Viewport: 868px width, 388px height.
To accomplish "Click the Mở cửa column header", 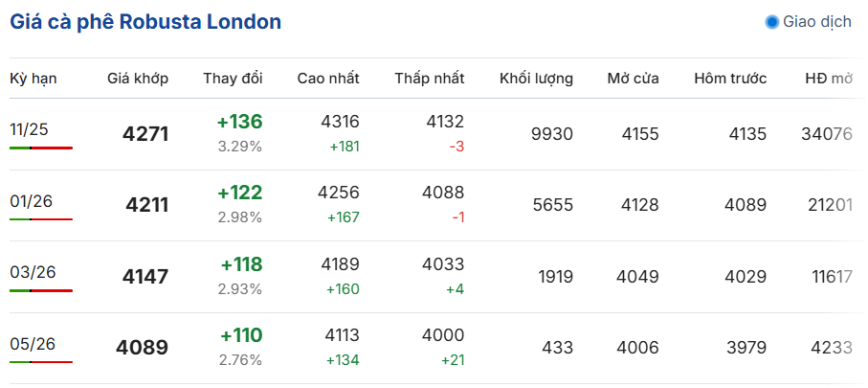I will (x=633, y=79).
